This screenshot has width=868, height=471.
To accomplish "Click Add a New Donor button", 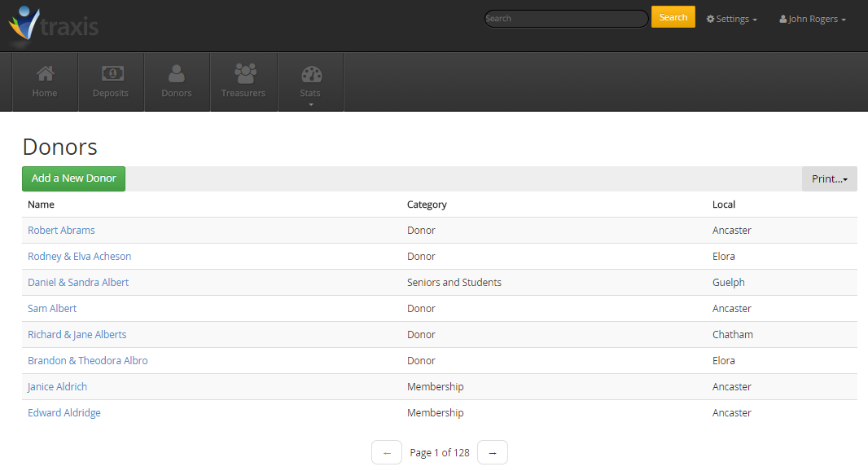I will pos(73,178).
